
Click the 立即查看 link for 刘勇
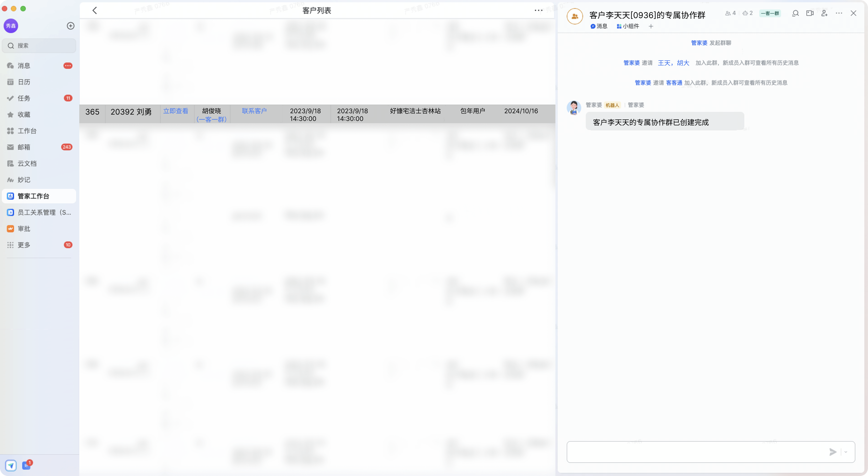coord(176,111)
